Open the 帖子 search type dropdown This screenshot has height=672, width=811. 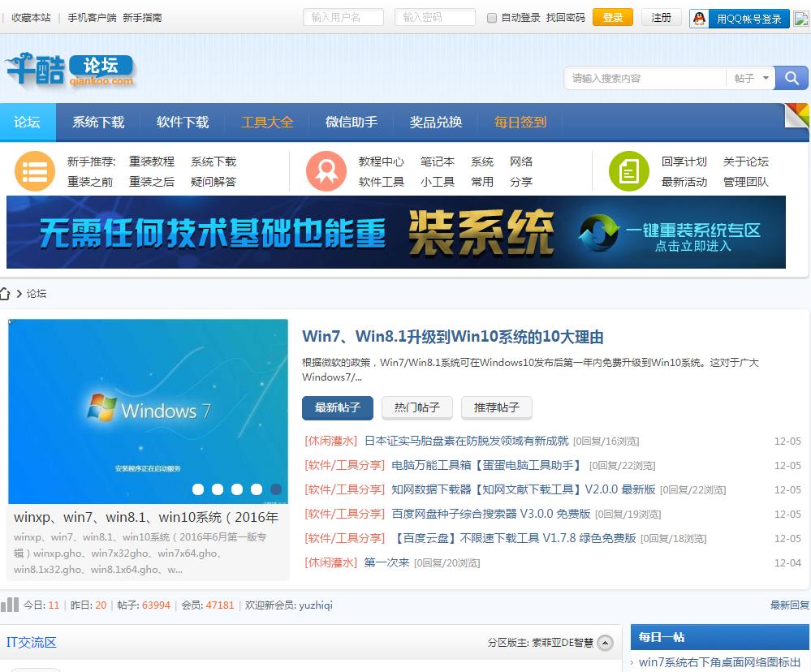point(751,78)
